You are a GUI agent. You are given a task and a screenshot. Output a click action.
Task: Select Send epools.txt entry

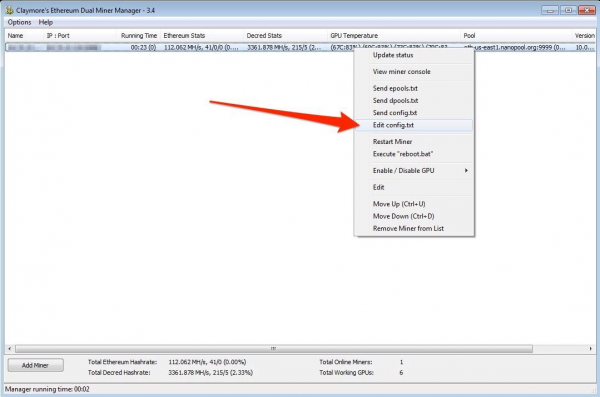click(x=395, y=88)
